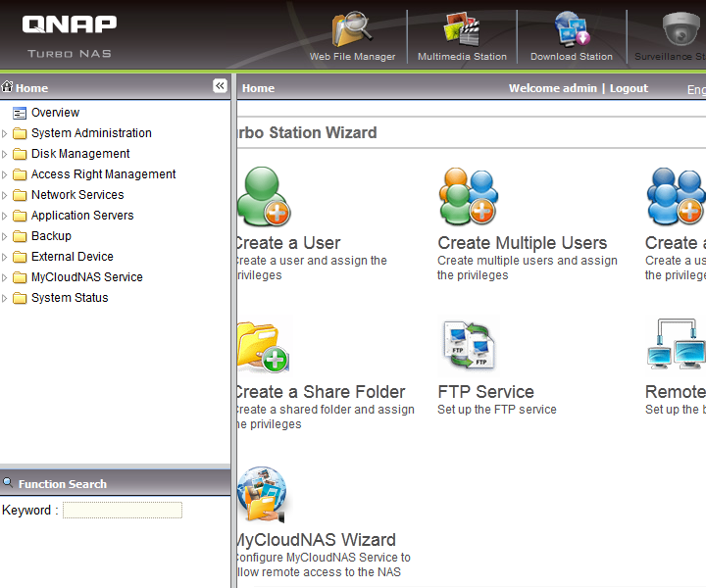Viewport: 706px width, 588px height.
Task: Open the FTP Service wizard icon
Action: click(x=468, y=346)
